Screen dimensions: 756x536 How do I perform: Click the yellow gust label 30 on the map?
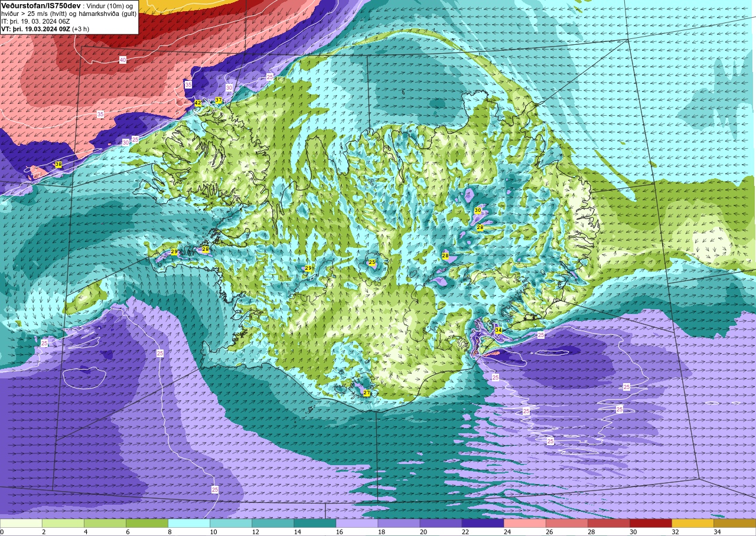[477, 210]
